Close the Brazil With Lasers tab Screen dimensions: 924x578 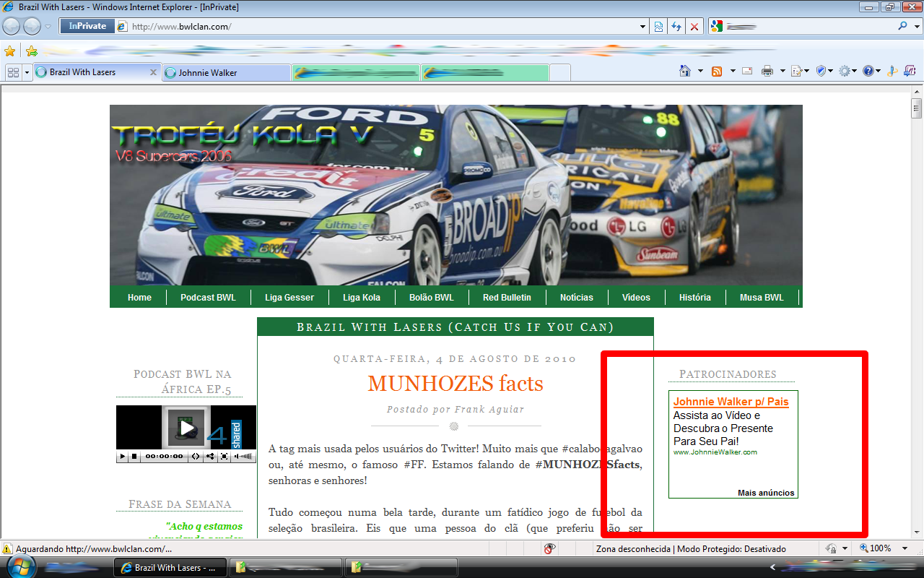(x=153, y=72)
